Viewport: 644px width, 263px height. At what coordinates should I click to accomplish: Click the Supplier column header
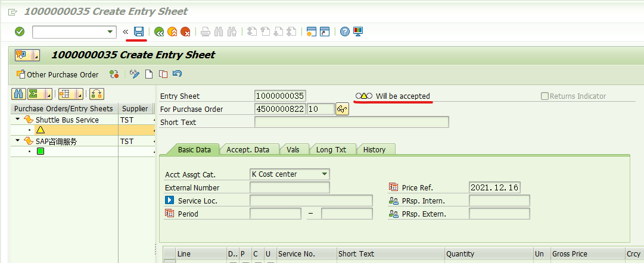click(x=135, y=109)
